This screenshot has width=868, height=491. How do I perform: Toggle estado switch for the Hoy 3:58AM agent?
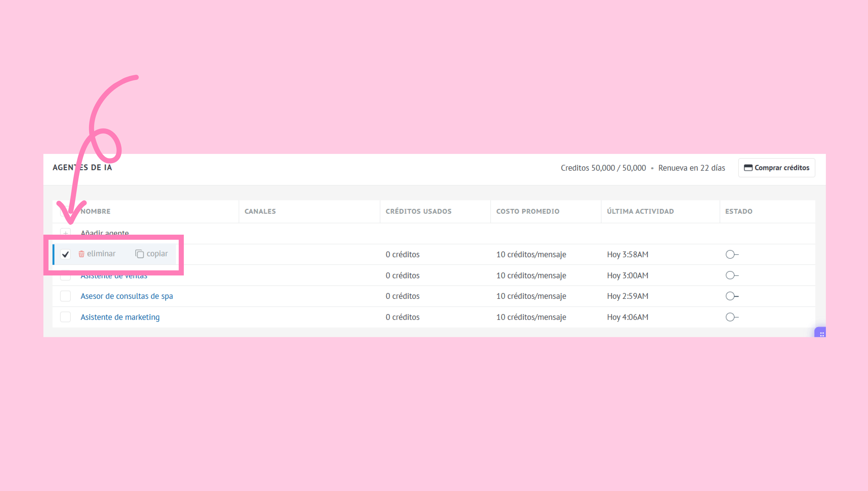[x=732, y=254]
